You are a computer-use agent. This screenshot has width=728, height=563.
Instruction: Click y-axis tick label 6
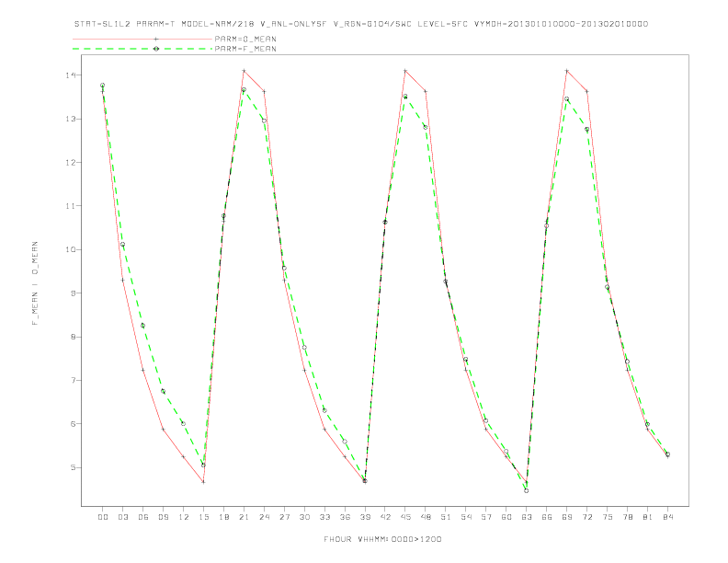pos(74,424)
